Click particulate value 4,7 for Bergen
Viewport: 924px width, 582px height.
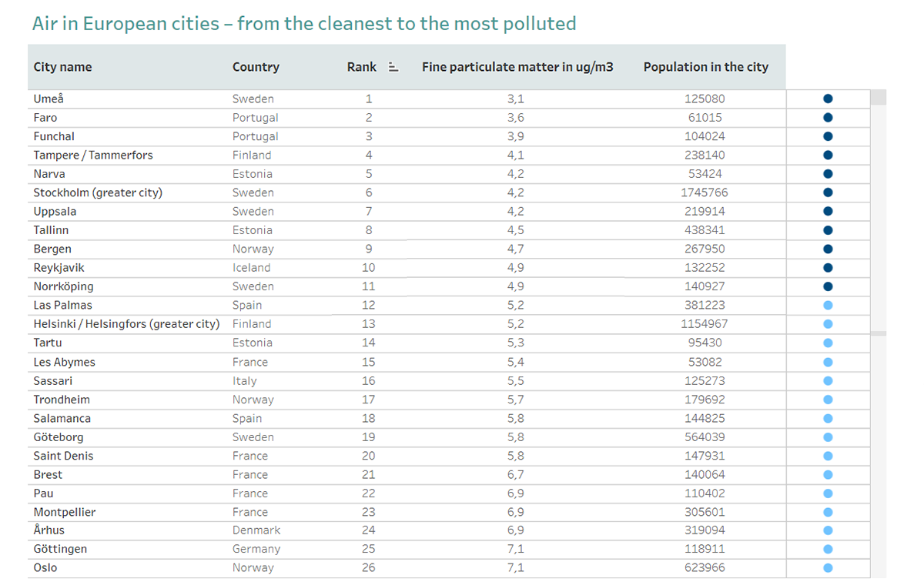tap(515, 249)
